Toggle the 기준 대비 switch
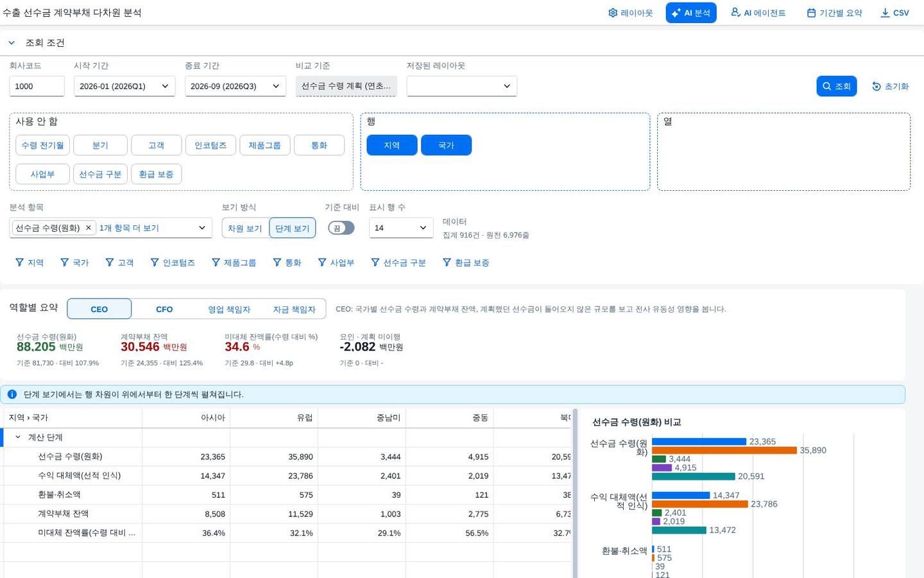924x578 pixels. [x=341, y=228]
